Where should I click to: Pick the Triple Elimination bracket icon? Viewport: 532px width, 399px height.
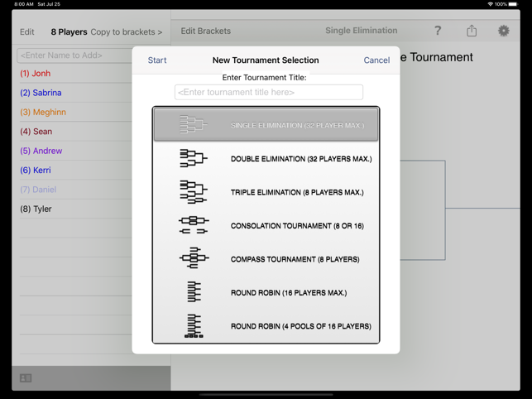pos(193,192)
